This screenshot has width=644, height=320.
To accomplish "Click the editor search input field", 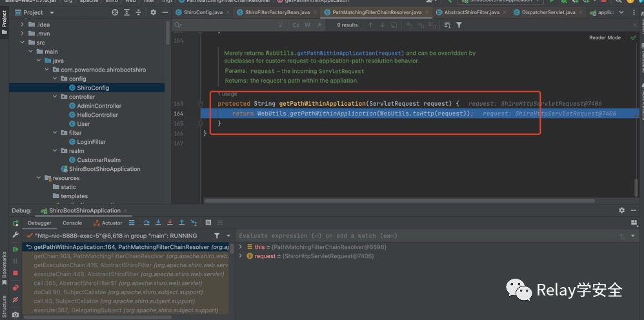I will [230, 25].
